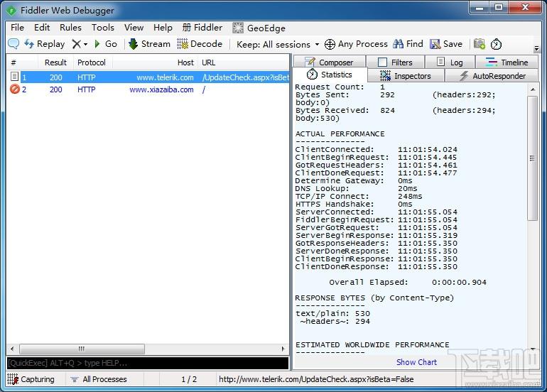Image resolution: width=547 pixels, height=392 pixels.
Task: Toggle Stream mode in toolbar
Action: tap(149, 44)
